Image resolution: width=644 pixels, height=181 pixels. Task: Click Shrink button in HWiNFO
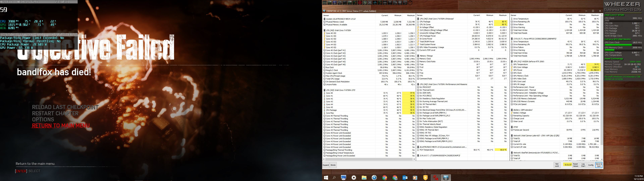tap(333, 165)
